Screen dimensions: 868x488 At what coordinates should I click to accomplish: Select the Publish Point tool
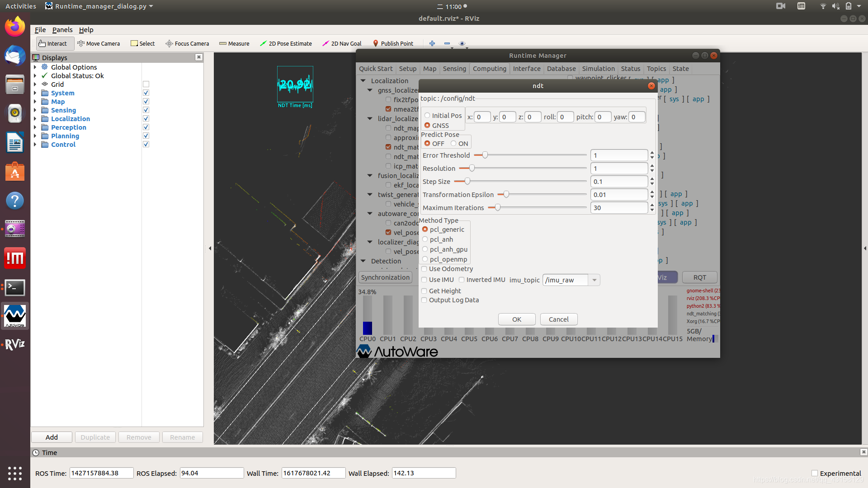coord(392,43)
